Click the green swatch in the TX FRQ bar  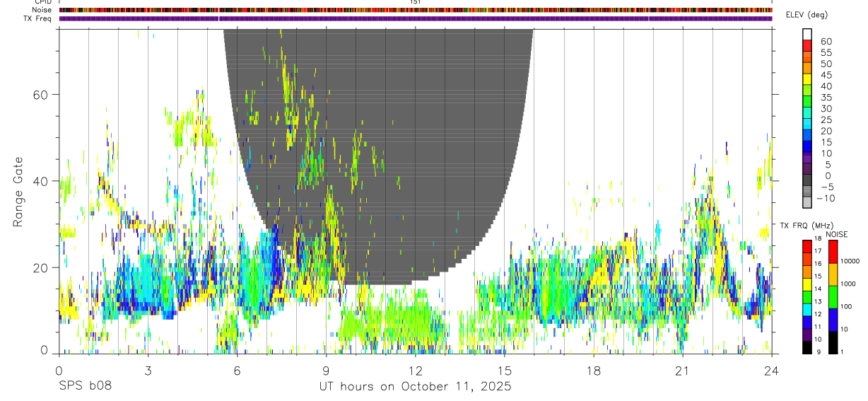pos(807,296)
